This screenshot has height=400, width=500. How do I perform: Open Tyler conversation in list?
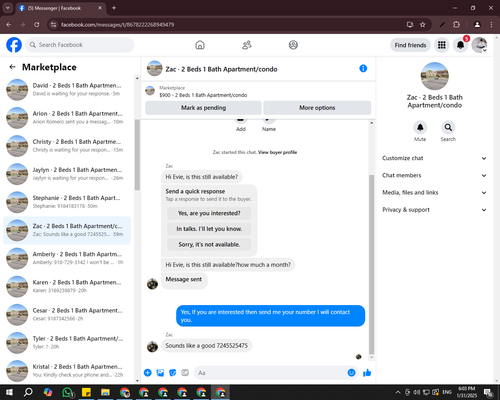coord(67,343)
